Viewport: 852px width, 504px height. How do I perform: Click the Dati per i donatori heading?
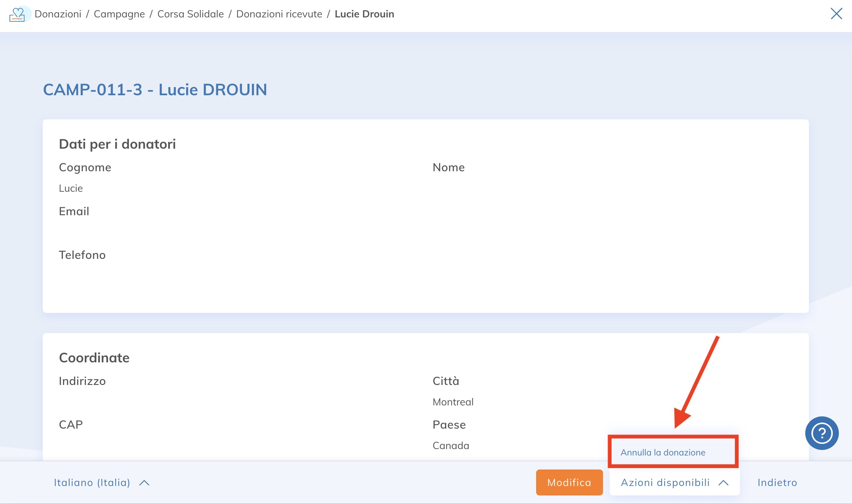117,144
